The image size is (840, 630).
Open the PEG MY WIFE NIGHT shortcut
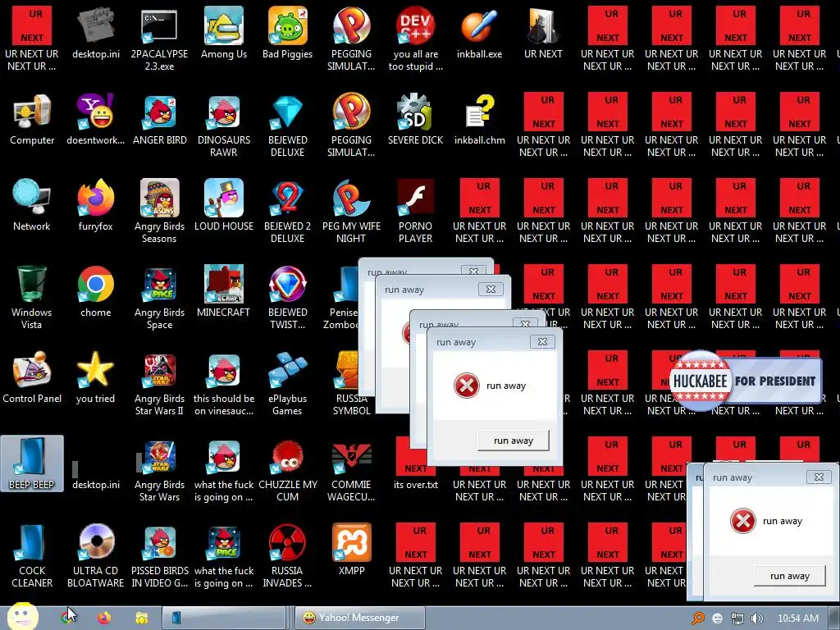[351, 212]
